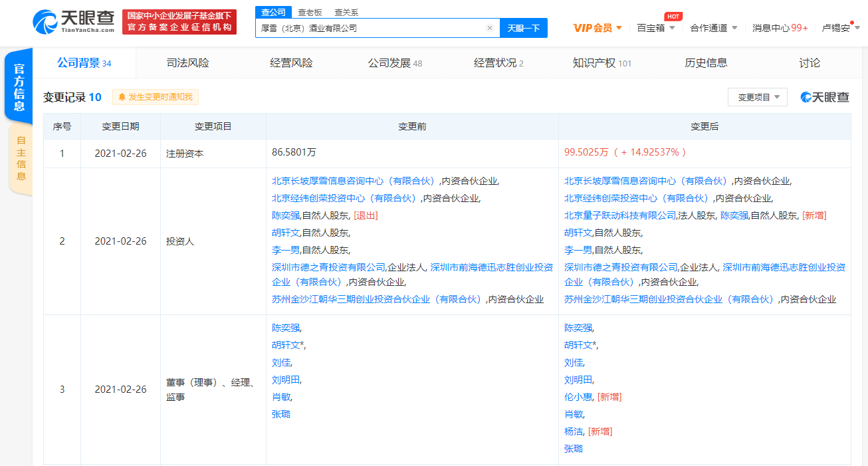This screenshot has width=868, height=466.
Task: Open the 变更项目 filter dropdown
Action: pos(758,97)
